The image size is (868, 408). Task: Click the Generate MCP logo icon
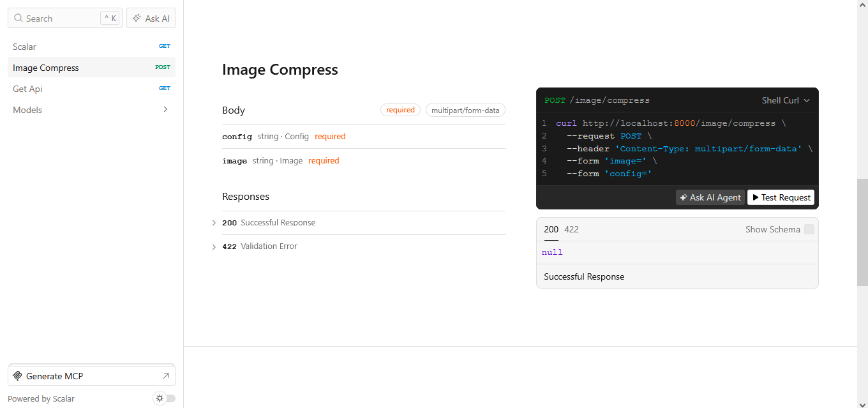pyautogui.click(x=18, y=376)
